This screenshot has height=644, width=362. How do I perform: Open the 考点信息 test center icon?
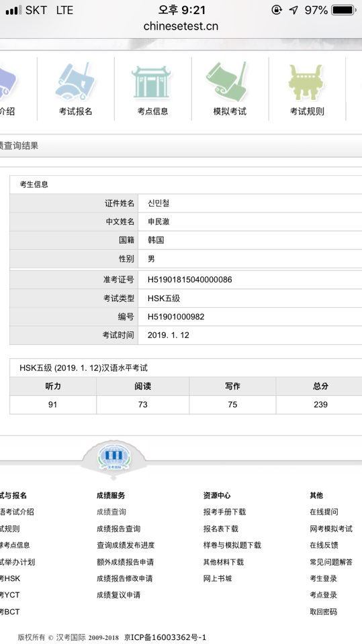tap(152, 89)
